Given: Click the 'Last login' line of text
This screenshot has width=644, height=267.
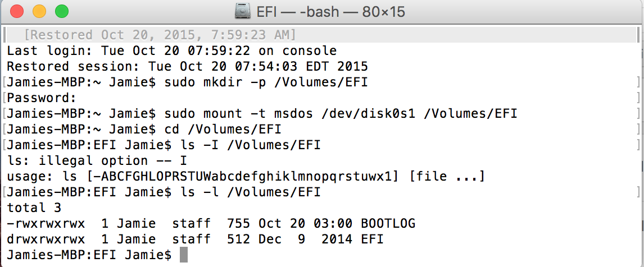Looking at the screenshot, I should 172,51.
